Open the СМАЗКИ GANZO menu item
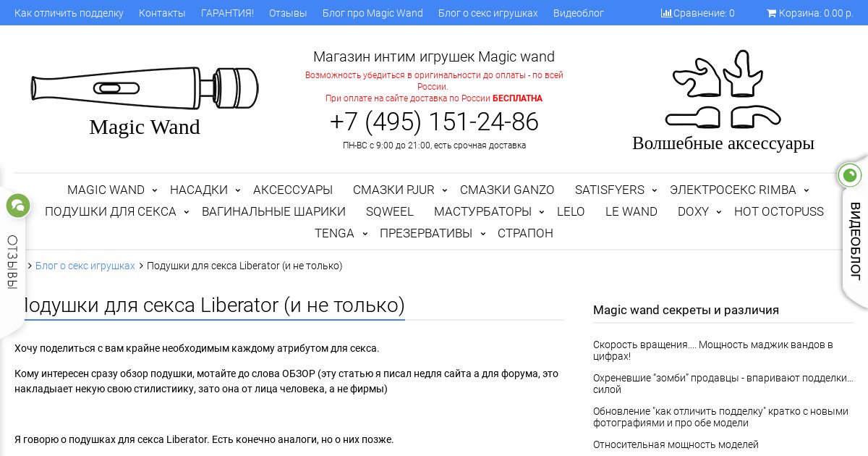The height and width of the screenshot is (456, 868). [507, 190]
